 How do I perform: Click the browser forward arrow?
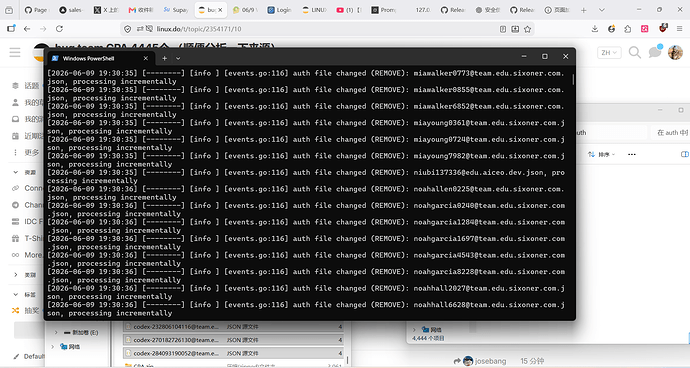43,29
